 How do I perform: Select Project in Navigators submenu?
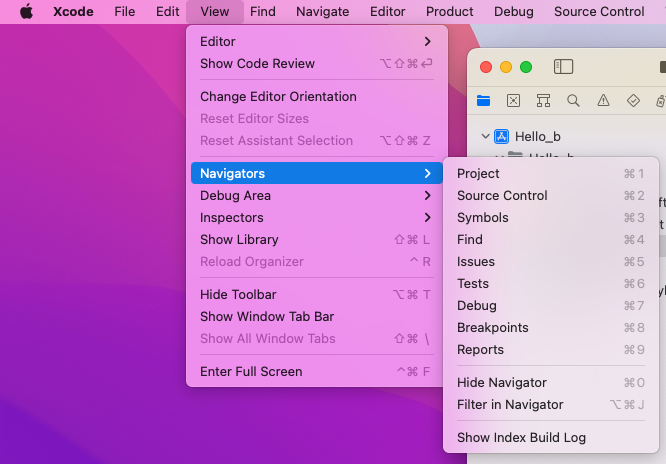pyautogui.click(x=551, y=173)
